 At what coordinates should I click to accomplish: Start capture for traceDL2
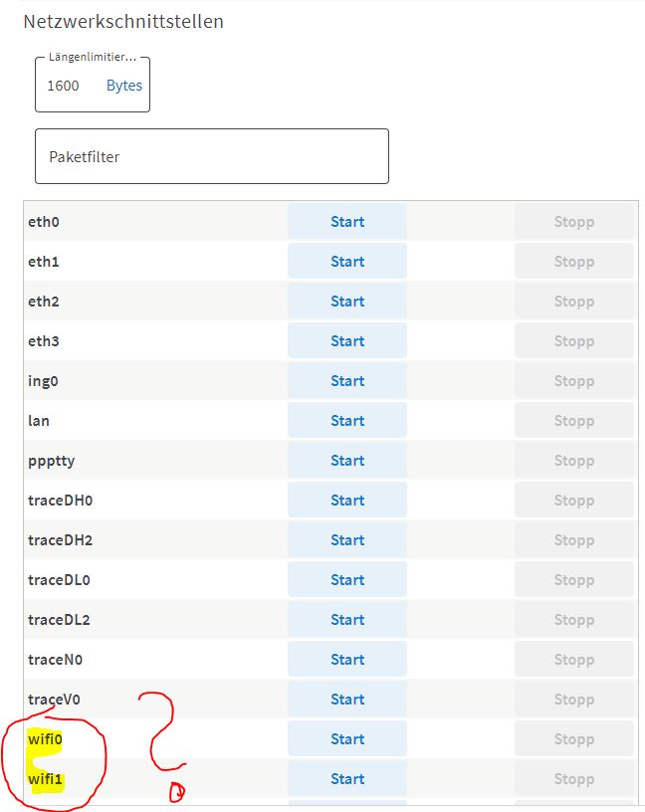pyautogui.click(x=347, y=620)
